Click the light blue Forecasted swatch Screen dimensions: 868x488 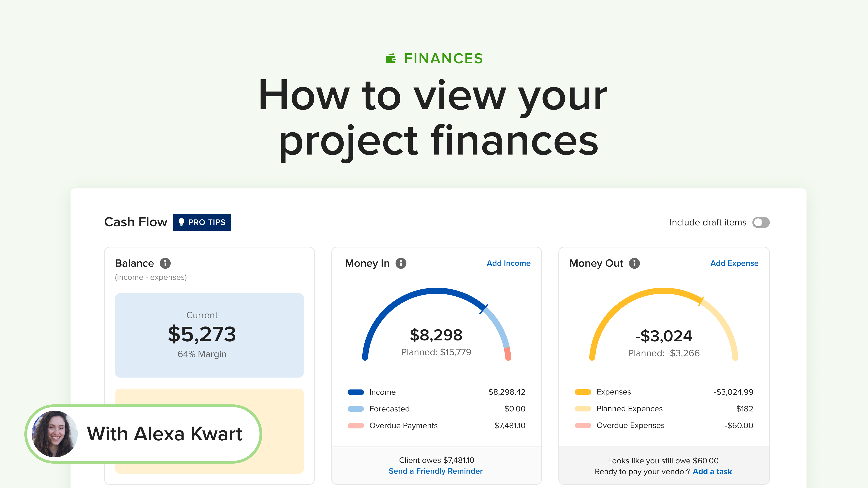356,409
